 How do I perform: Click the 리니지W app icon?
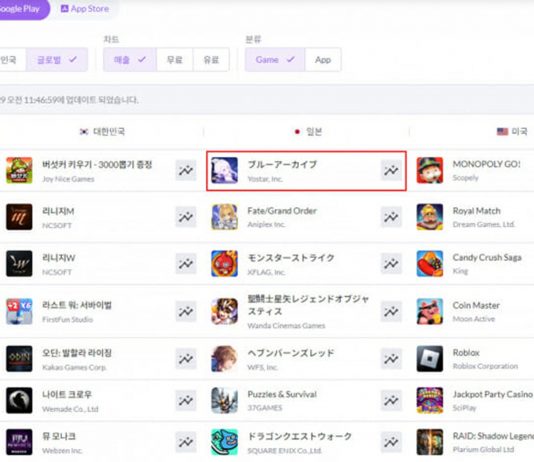(x=19, y=264)
